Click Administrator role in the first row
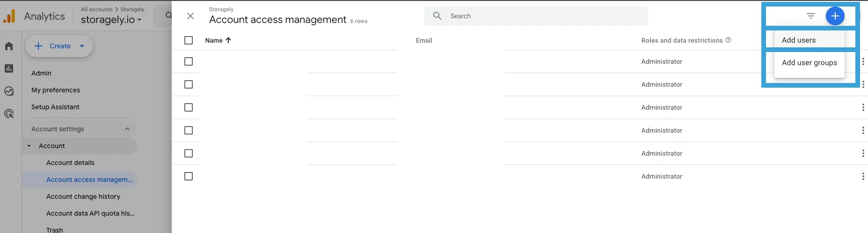Screen dimensions: 868x233 pos(662,61)
